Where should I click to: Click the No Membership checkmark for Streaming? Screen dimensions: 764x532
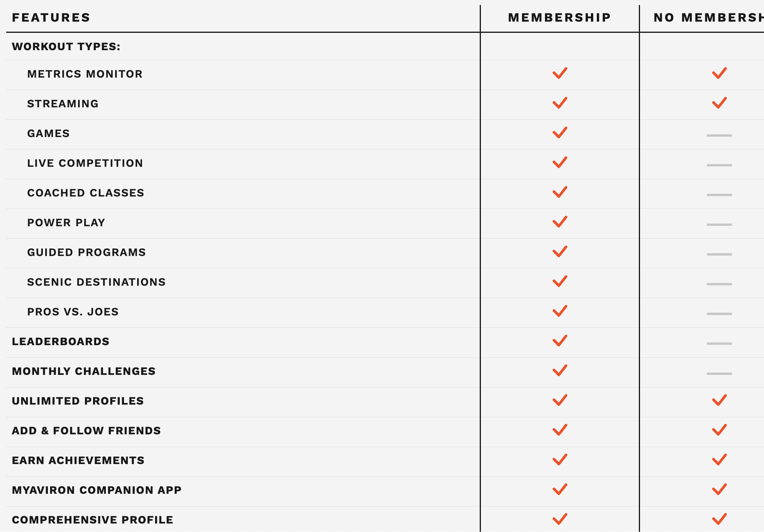(719, 103)
